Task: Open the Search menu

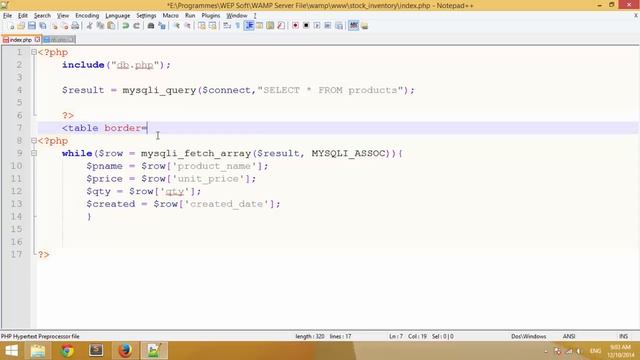Action: click(42, 16)
